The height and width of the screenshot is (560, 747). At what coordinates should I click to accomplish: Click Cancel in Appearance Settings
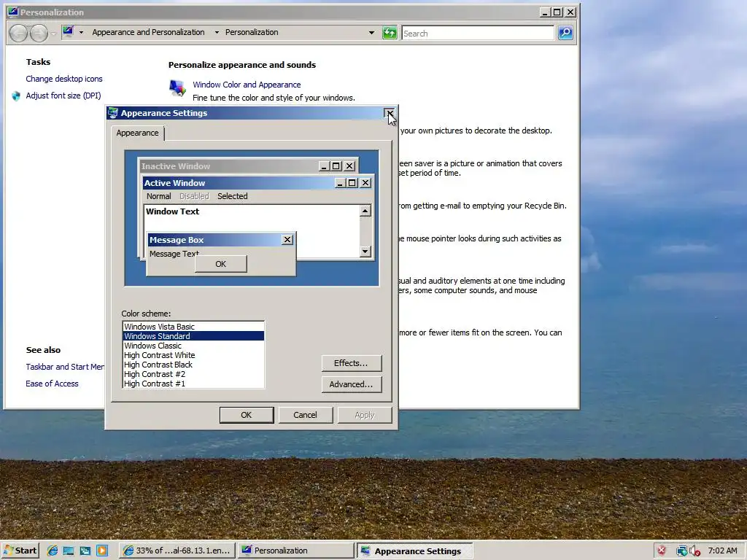[x=306, y=415]
